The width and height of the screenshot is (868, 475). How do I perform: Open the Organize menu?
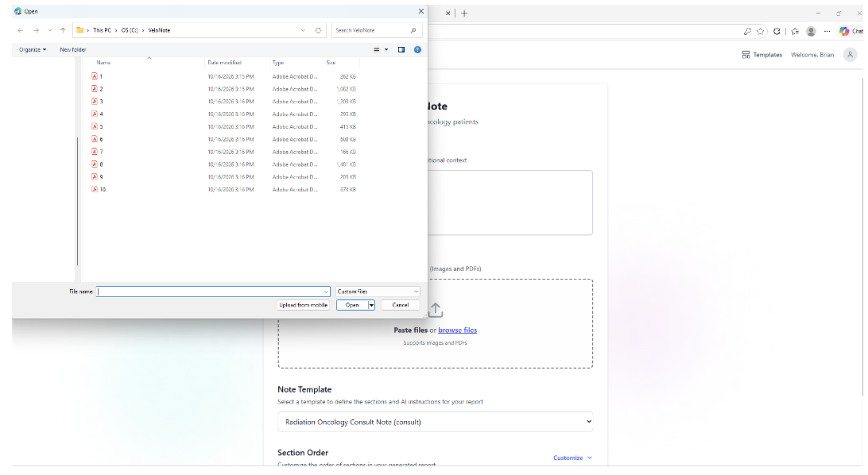pos(32,50)
